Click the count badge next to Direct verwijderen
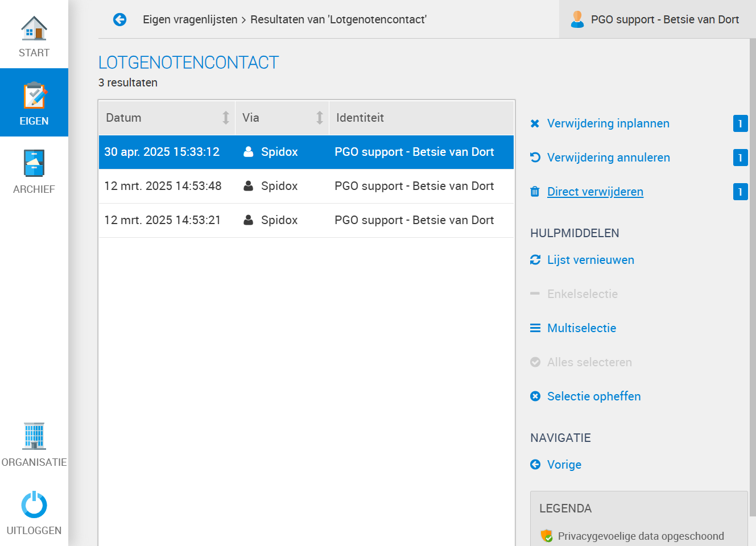This screenshot has height=546, width=756. (x=740, y=192)
